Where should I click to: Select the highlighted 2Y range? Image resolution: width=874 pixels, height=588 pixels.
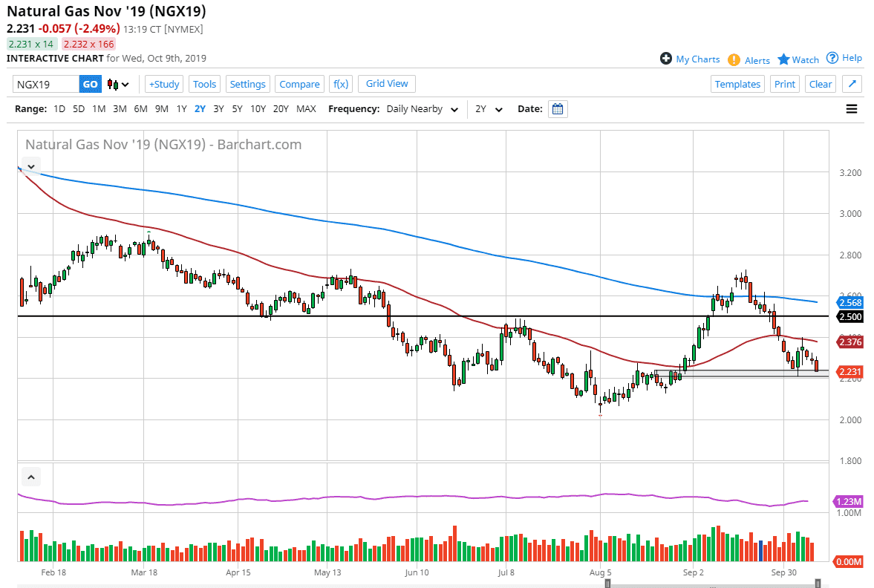(x=200, y=108)
